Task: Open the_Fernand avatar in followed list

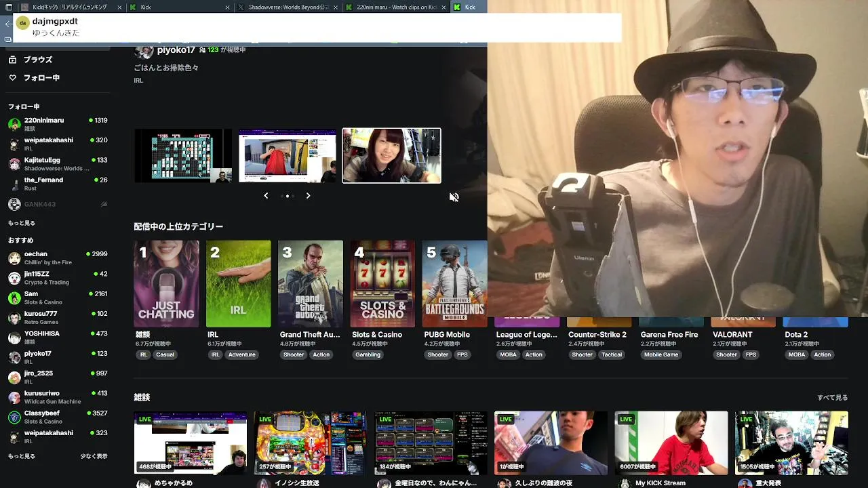Action: point(14,184)
